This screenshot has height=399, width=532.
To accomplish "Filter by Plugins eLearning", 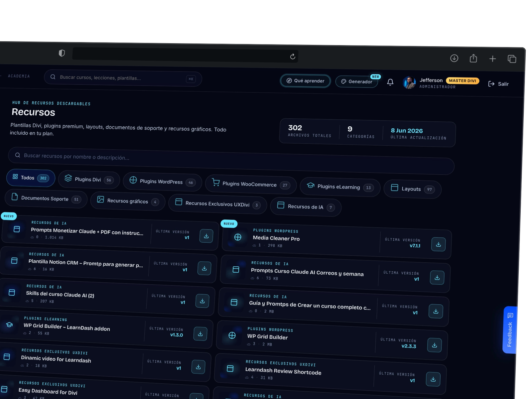I will tap(340, 187).
